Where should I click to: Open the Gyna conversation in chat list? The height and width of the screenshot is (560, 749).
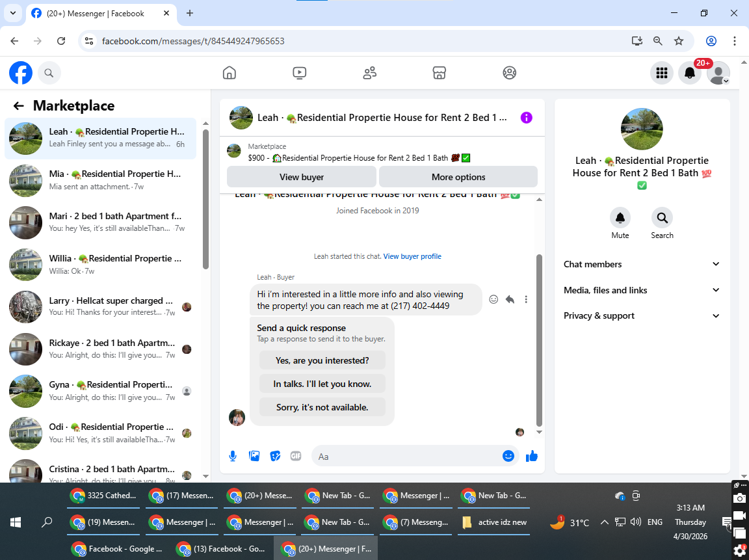[x=100, y=391]
